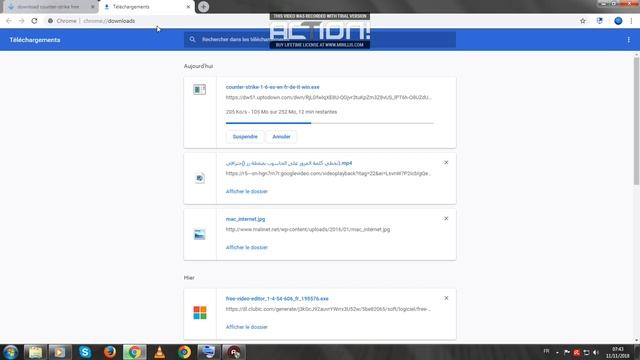Screen dimensions: 640x360
Task: Click the Action! recorder taskbar icon
Action: [x=234, y=352]
